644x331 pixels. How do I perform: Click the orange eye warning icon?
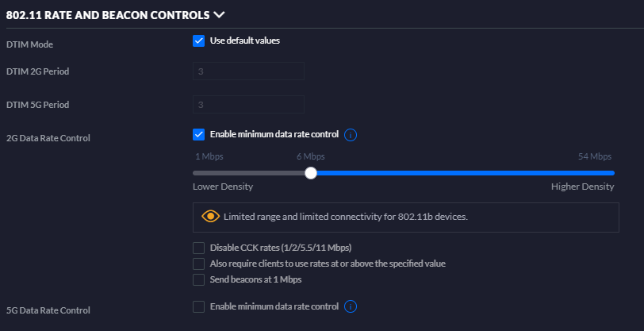(x=210, y=216)
